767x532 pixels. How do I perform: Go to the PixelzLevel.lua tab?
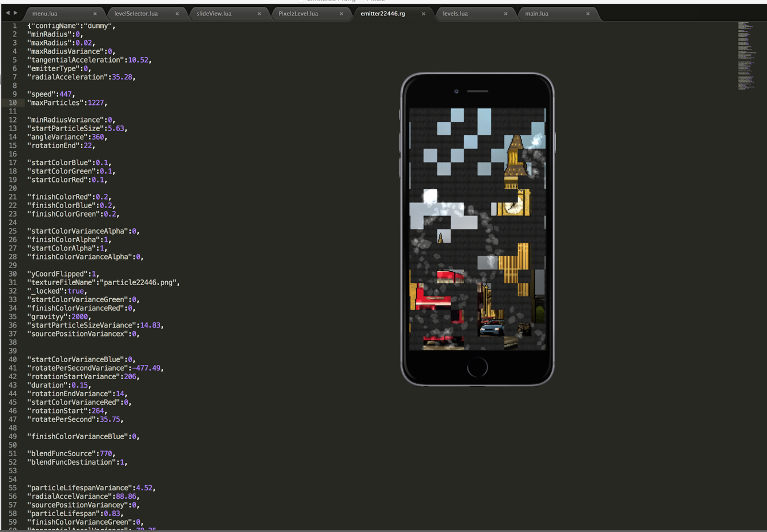click(298, 14)
